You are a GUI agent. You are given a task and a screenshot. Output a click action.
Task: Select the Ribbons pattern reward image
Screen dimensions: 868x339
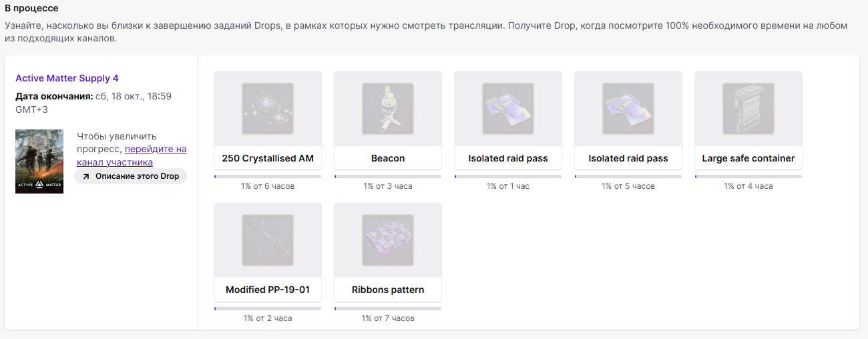point(388,240)
